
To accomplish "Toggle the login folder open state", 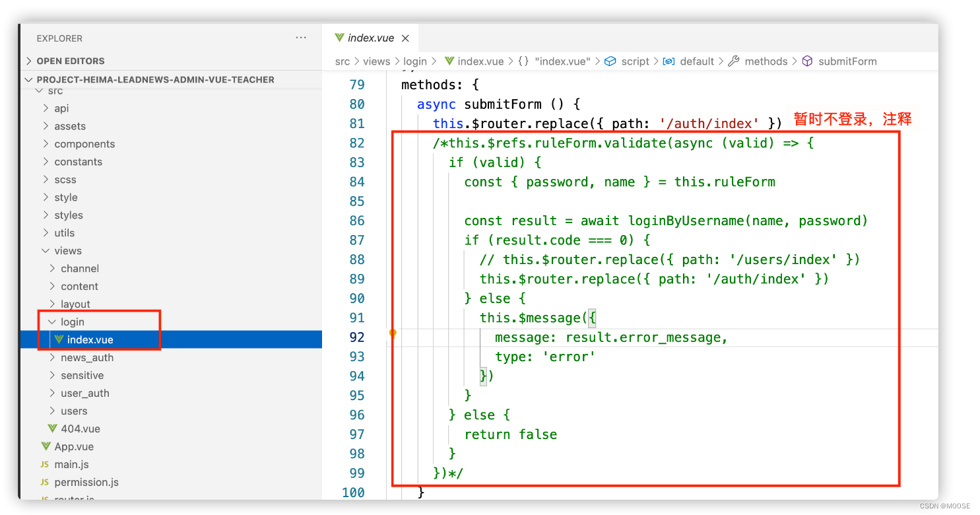I will (x=53, y=322).
